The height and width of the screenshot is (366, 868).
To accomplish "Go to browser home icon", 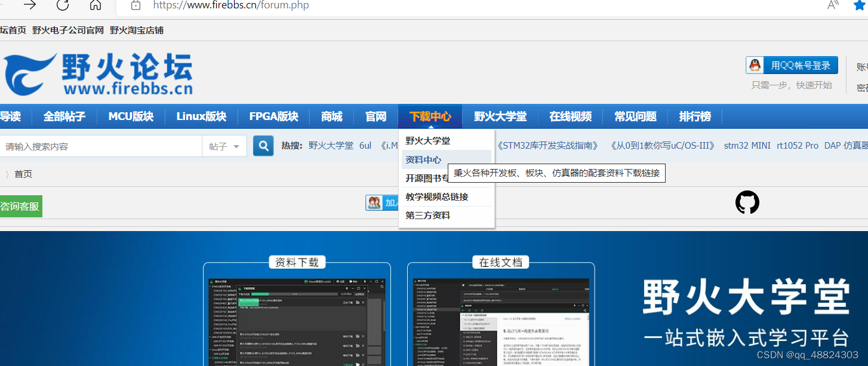I will 95,5.
